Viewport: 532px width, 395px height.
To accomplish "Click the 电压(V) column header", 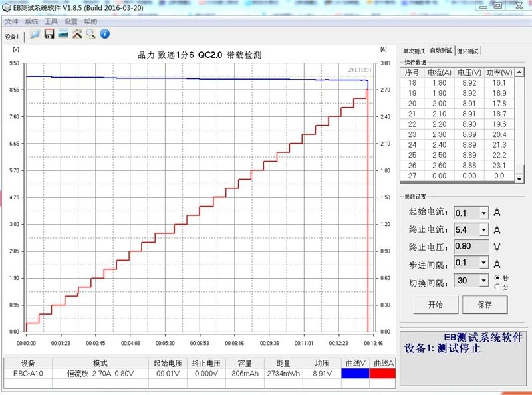I will pos(469,72).
